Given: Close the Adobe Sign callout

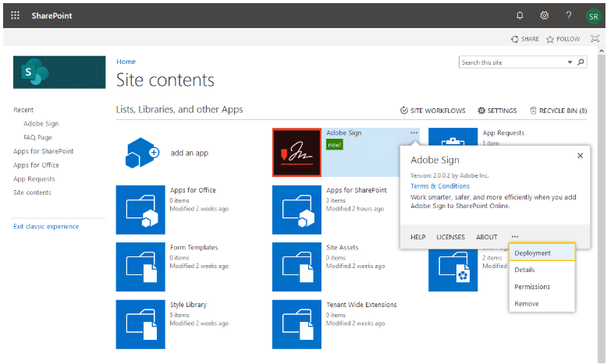Looking at the screenshot, I should [580, 156].
